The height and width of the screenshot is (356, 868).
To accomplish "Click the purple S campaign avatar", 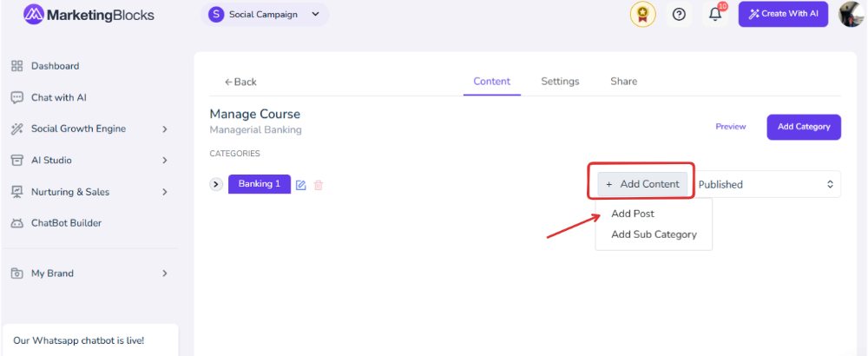I will coord(216,15).
